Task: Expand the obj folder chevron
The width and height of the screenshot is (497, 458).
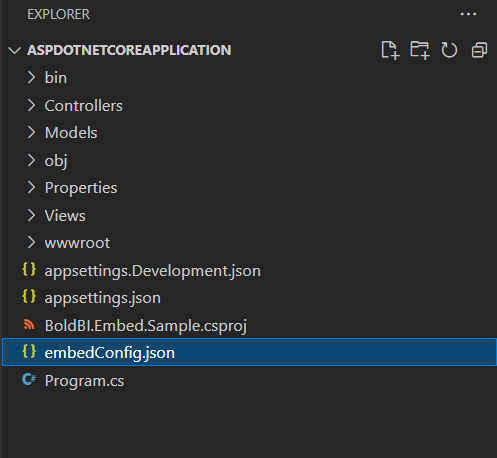Action: coord(31,160)
